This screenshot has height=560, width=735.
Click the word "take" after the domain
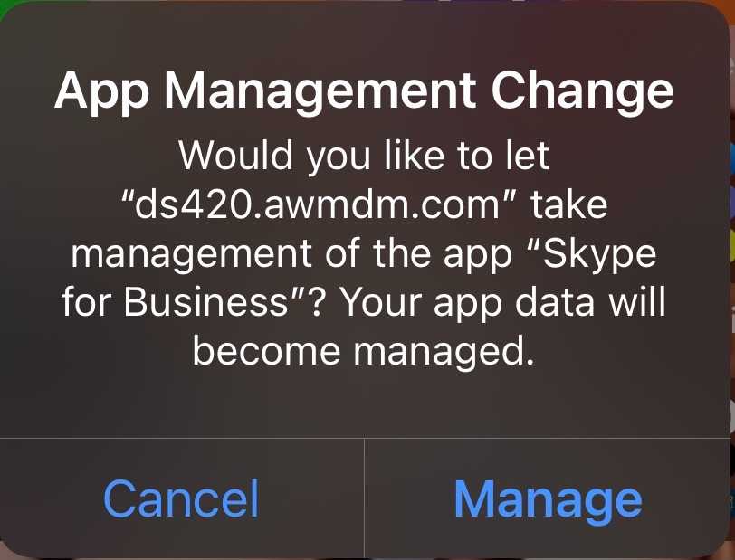569,204
